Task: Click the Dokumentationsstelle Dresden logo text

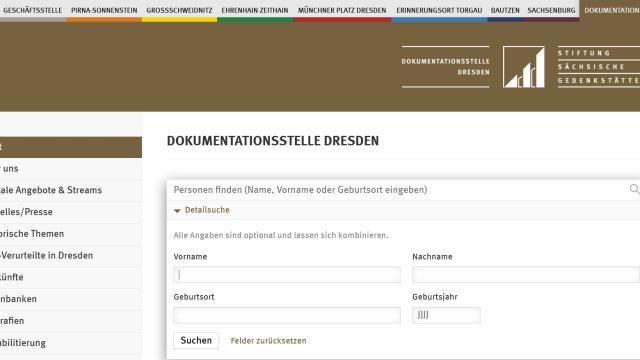Action: pyautogui.click(x=445, y=67)
